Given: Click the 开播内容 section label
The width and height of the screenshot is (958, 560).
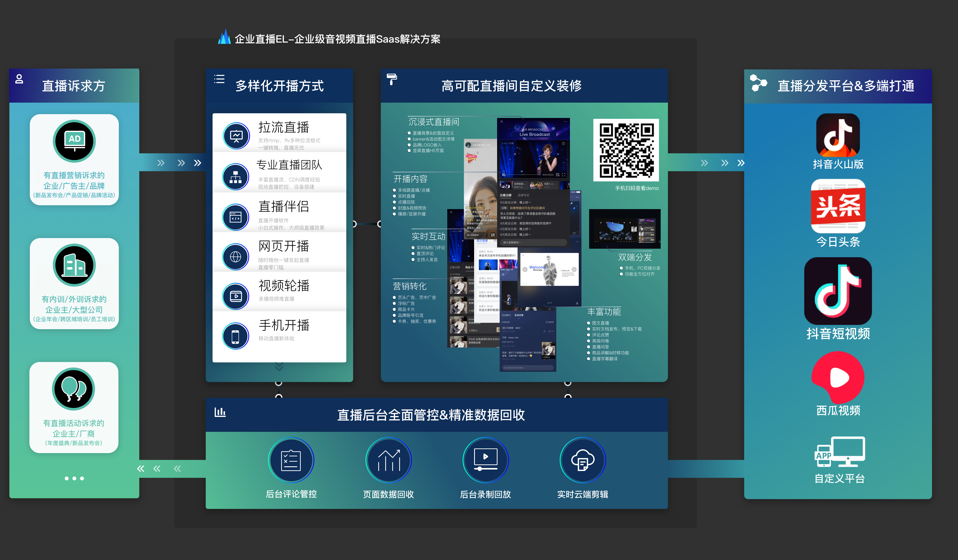Looking at the screenshot, I should [x=410, y=179].
